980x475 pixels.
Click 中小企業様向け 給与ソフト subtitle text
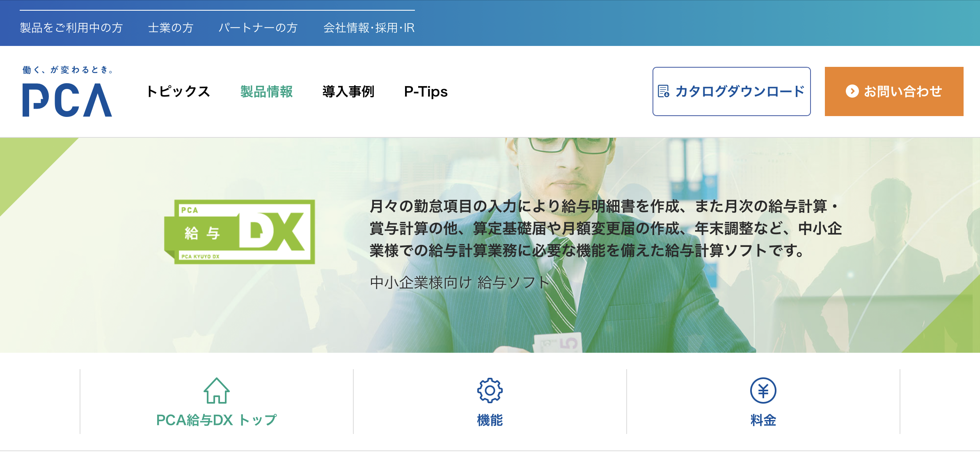point(460,283)
